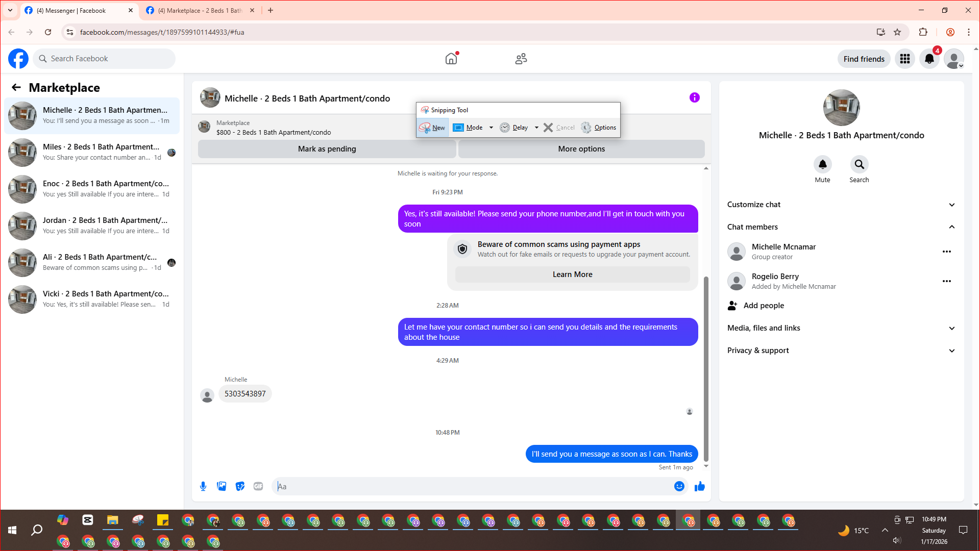Viewport: 980px width, 551px height.
Task: Click the Mark as pending button
Action: tap(327, 149)
